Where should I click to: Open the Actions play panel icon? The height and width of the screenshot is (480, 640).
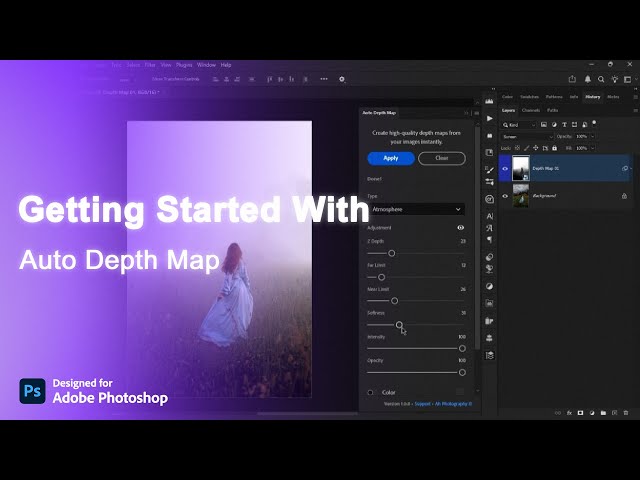click(489, 118)
